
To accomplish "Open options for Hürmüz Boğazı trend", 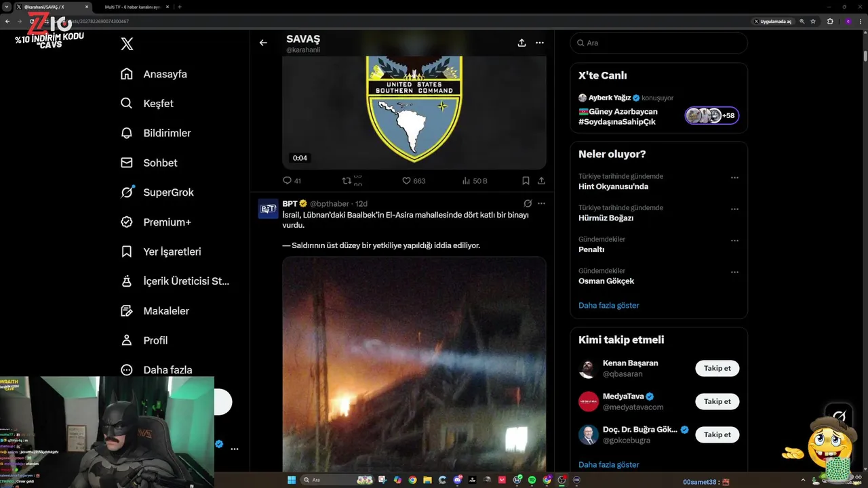I will pyautogui.click(x=734, y=209).
